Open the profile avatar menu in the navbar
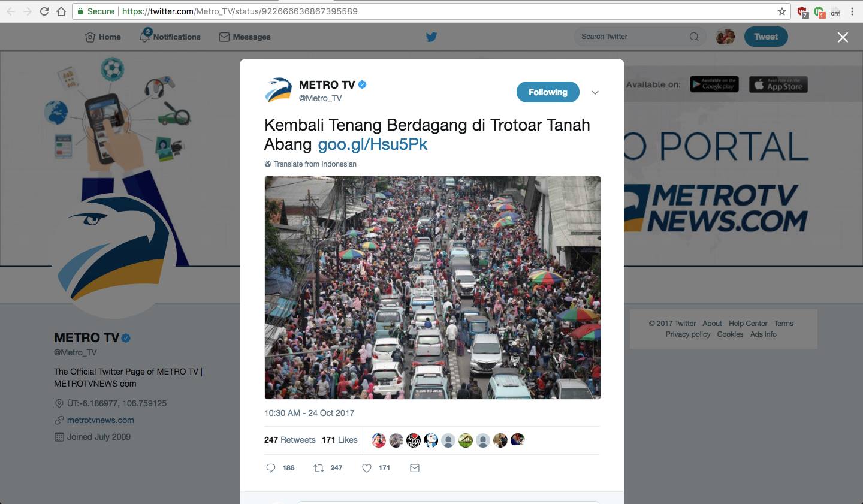Viewport: 863px width, 504px height. click(725, 37)
